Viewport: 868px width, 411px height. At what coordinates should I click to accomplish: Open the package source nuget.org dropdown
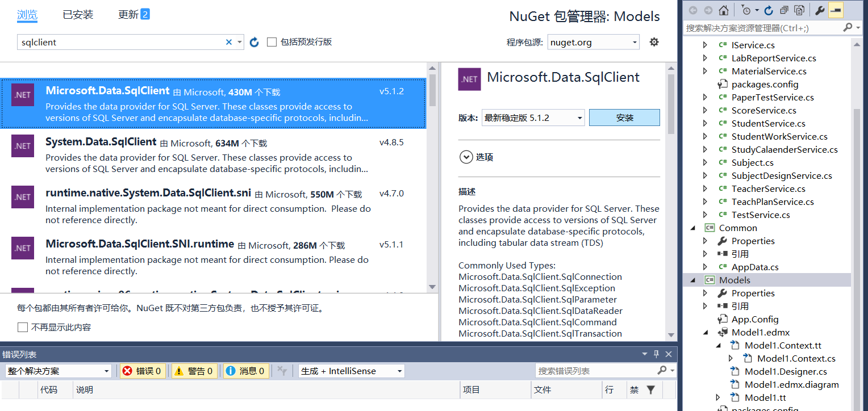point(594,42)
